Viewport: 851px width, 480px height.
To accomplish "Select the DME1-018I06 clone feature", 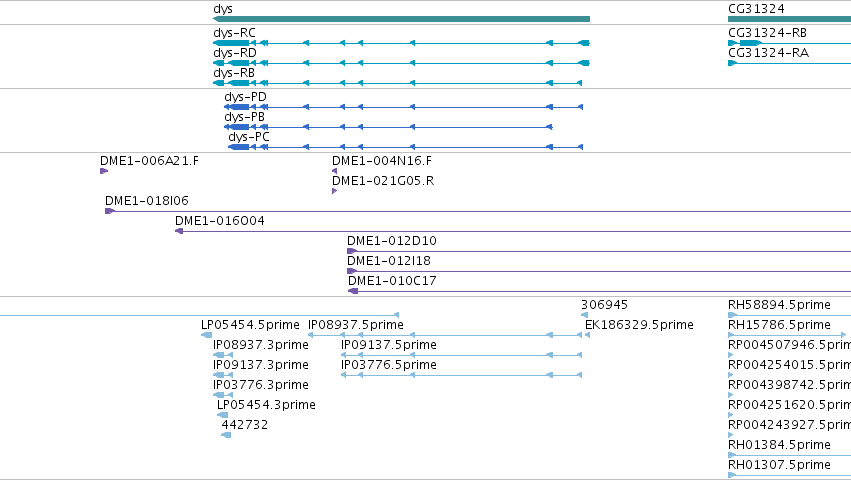I will click(478, 211).
